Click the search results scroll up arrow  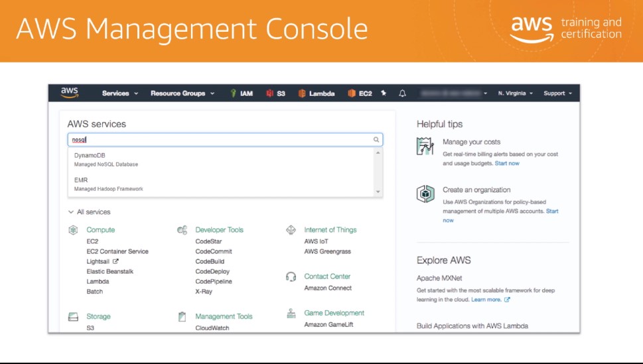click(x=378, y=152)
